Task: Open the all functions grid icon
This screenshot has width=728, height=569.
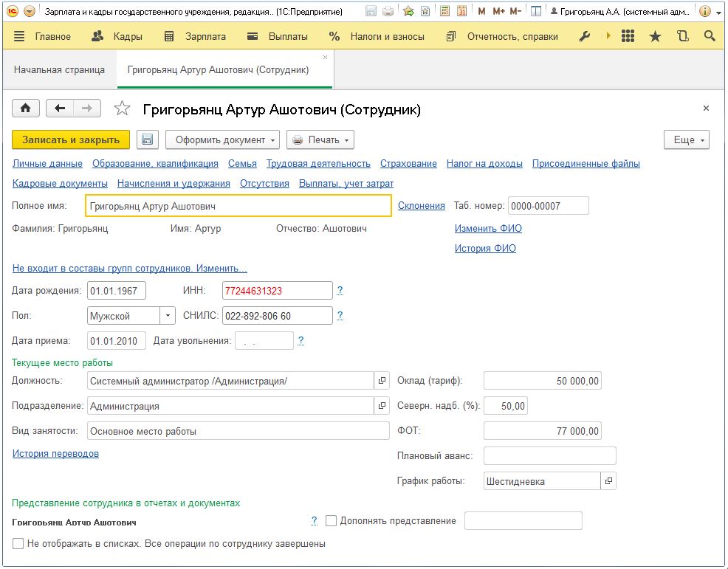Action: [x=628, y=36]
